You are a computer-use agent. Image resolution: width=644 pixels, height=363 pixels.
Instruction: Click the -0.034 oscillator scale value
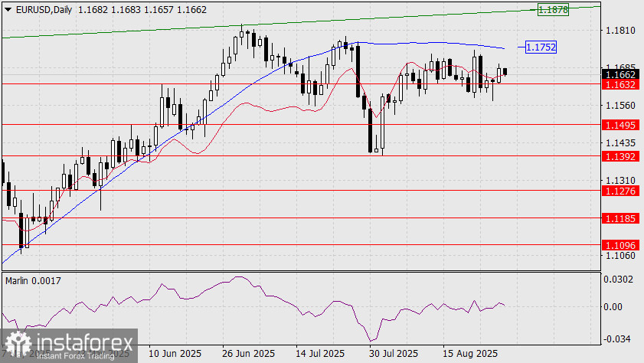616,339
